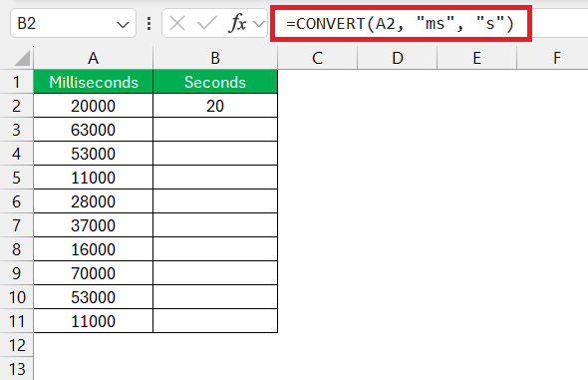The width and height of the screenshot is (588, 380).
Task: Select row 4 header
Action: [16, 154]
